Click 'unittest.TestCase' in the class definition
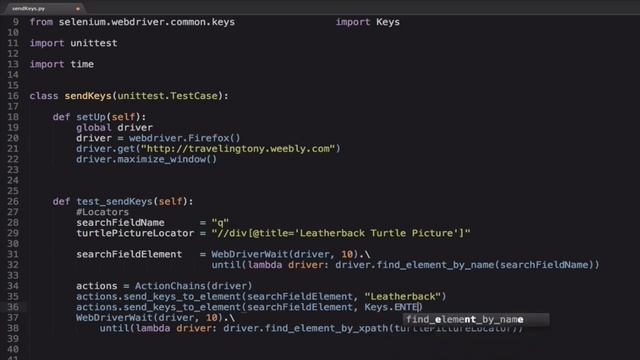 coord(168,96)
